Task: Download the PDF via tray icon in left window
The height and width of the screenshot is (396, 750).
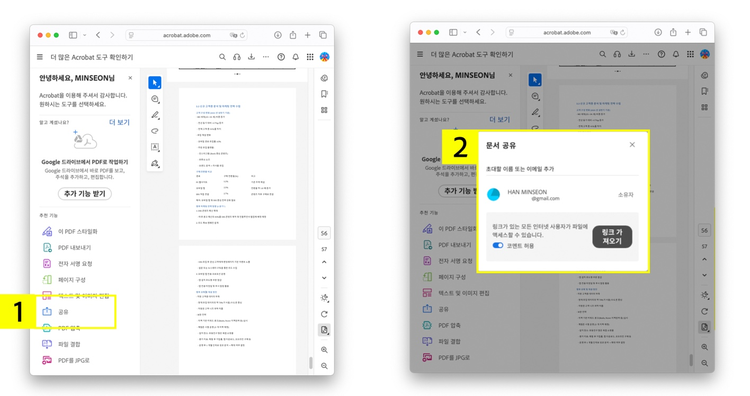Action: (251, 57)
